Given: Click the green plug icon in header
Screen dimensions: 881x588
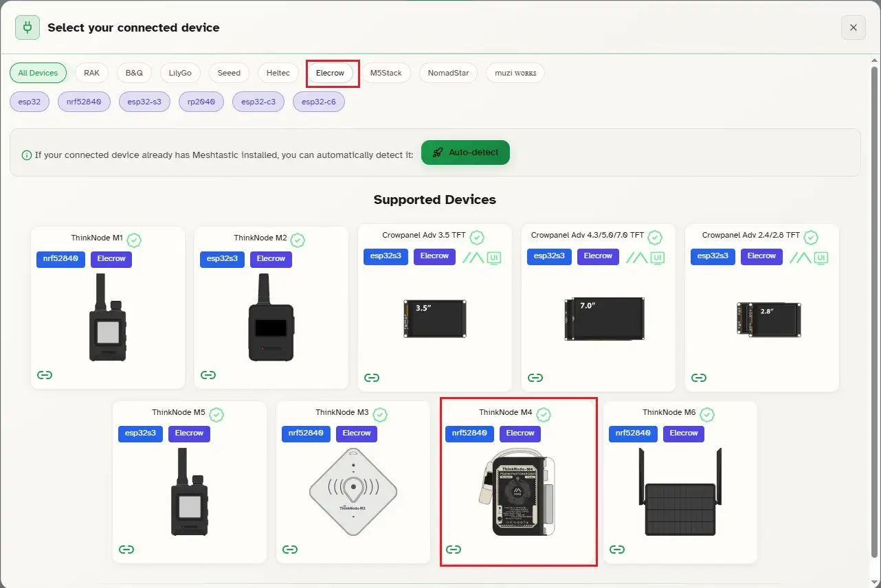Looking at the screenshot, I should (x=28, y=27).
